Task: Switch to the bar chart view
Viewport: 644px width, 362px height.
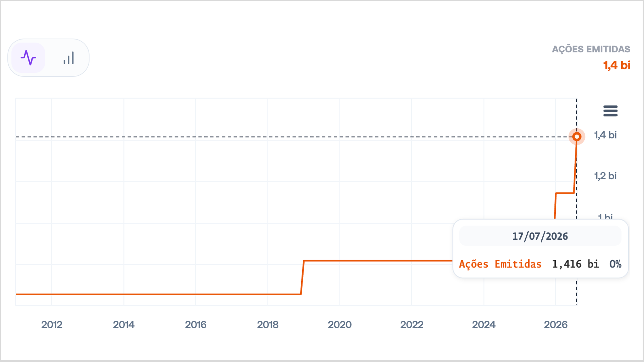Action: tap(69, 58)
